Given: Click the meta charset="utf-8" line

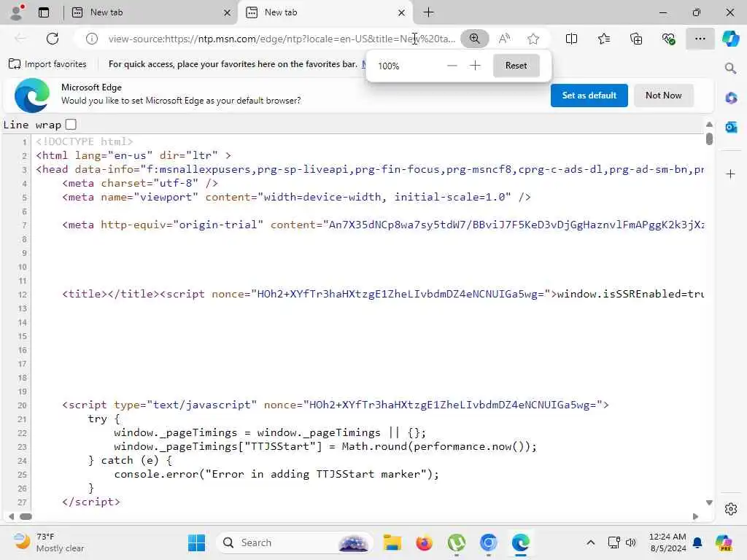Looking at the screenshot, I should pyautogui.click(x=140, y=183).
